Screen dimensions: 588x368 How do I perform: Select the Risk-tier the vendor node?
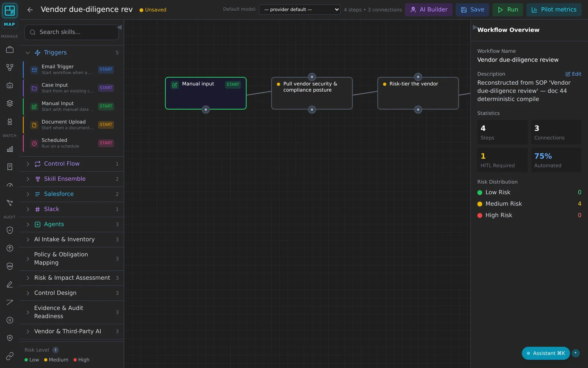(418, 93)
